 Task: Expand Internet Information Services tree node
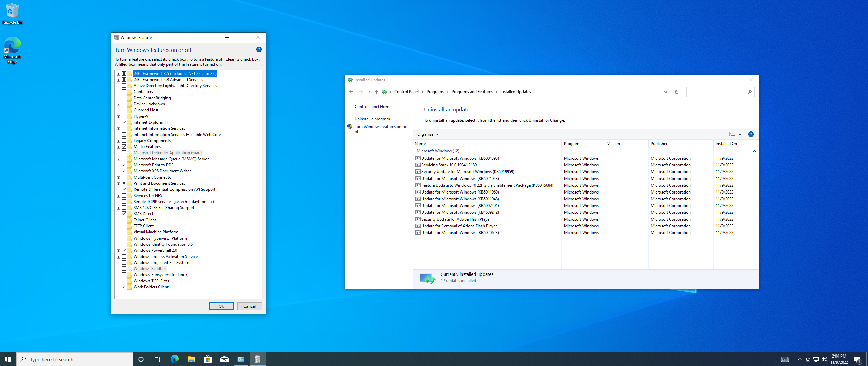pyautogui.click(x=118, y=129)
